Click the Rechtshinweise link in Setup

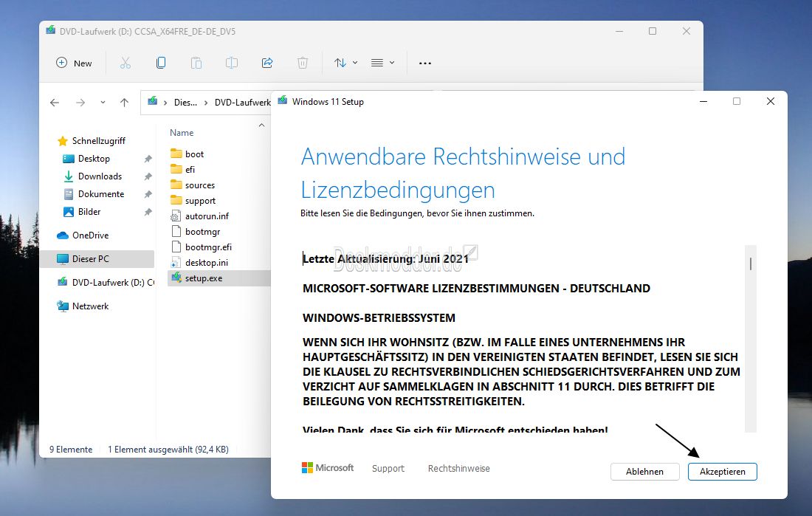coord(458,468)
